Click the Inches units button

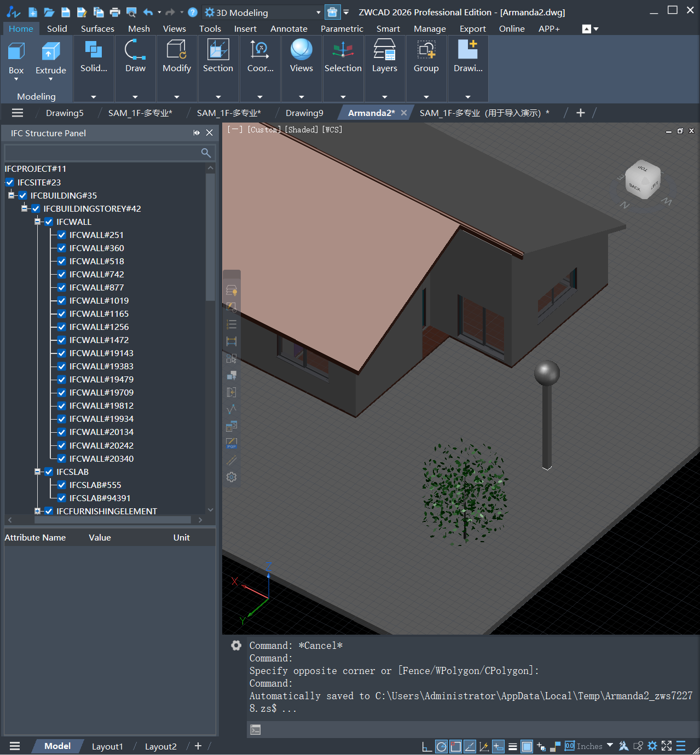tap(589, 746)
